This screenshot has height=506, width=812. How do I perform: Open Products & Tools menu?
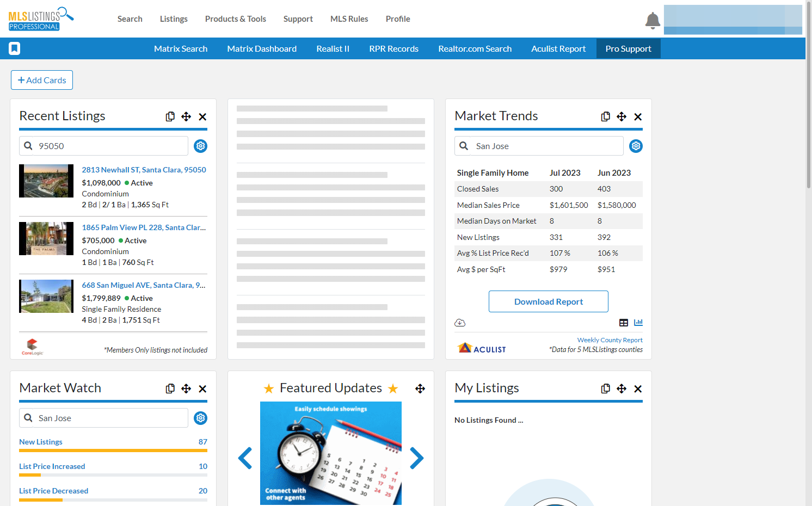click(236, 19)
